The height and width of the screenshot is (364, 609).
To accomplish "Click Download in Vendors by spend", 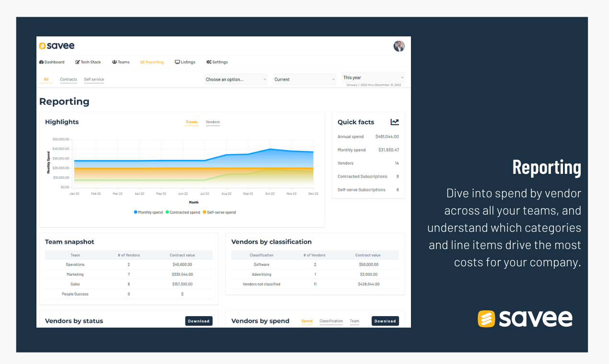I will pos(385,321).
